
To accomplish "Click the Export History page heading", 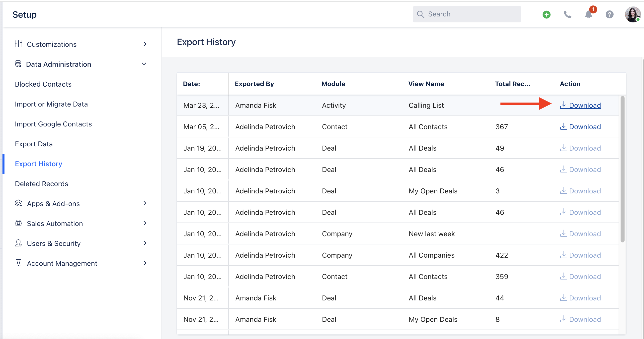I will [x=206, y=42].
